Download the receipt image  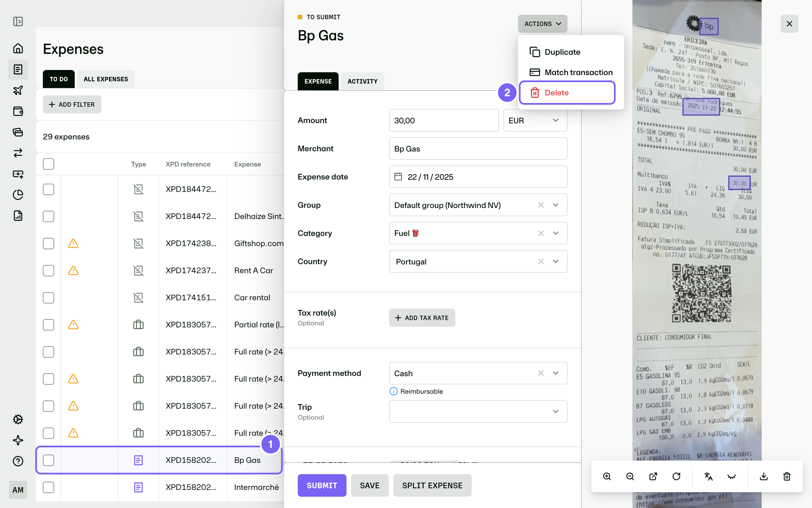click(764, 476)
